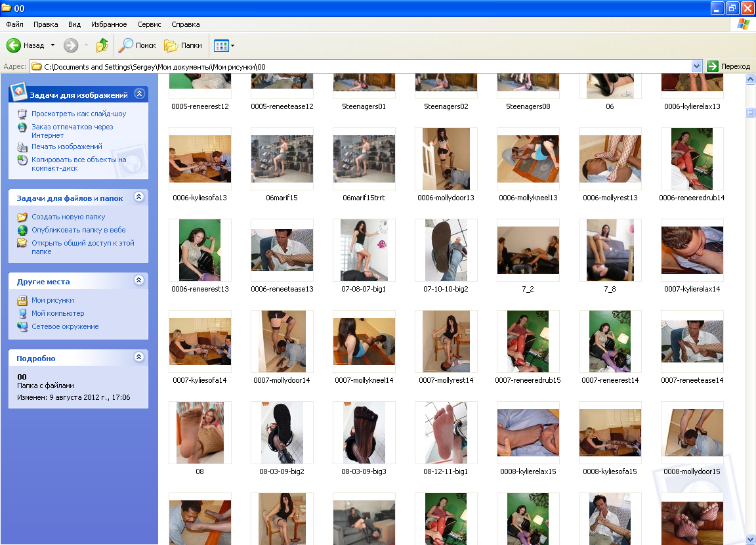Image resolution: width=756 pixels, height=545 pixels.
Task: Select the 06marif15trrt thumbnail
Action: tap(364, 159)
